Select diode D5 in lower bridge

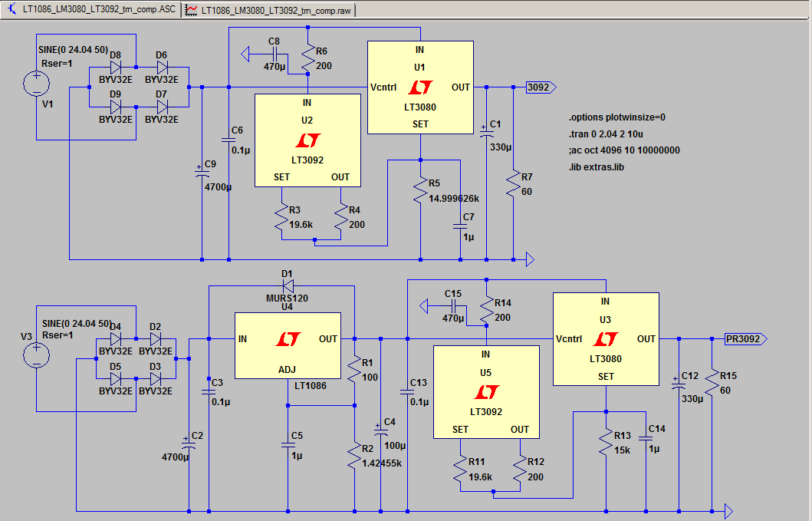(116, 379)
